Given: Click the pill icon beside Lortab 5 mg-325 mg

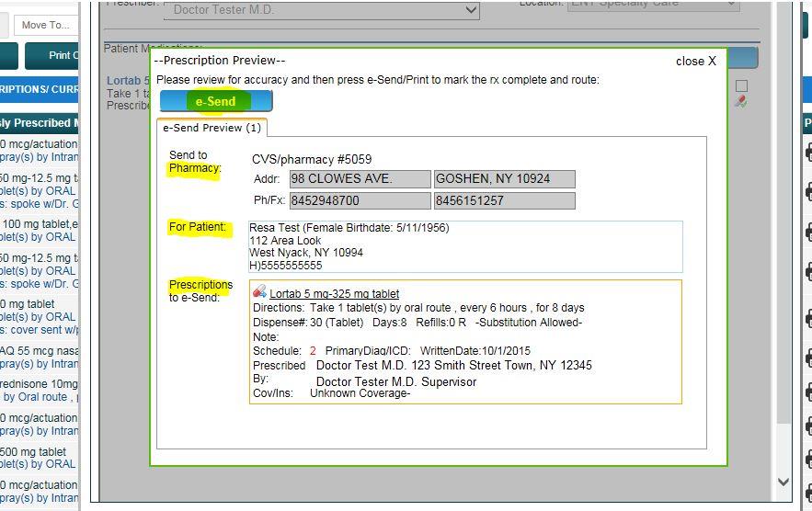Looking at the screenshot, I should click(259, 292).
